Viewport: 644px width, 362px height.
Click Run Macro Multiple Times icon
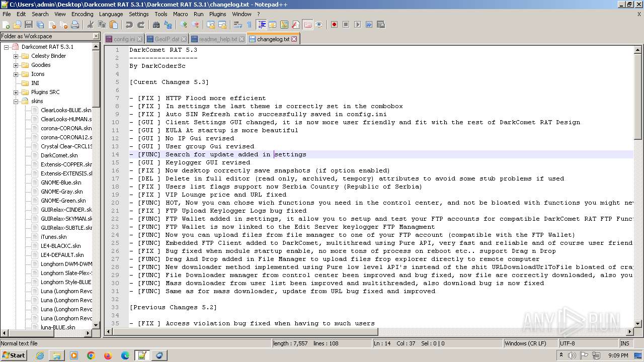(369, 25)
